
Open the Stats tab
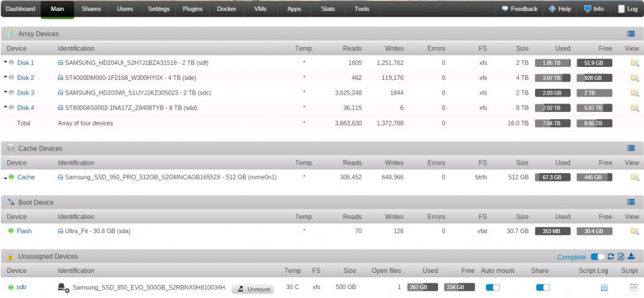point(328,9)
